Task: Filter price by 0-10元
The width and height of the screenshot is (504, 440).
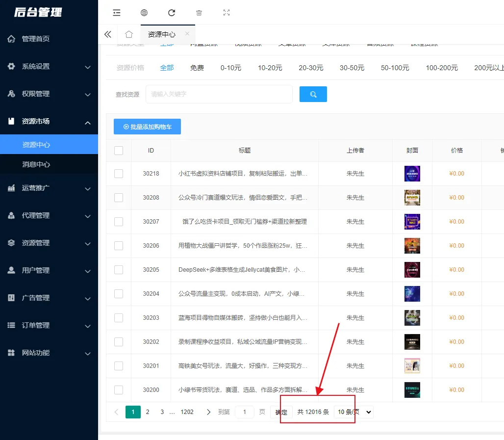Action: coord(231,68)
